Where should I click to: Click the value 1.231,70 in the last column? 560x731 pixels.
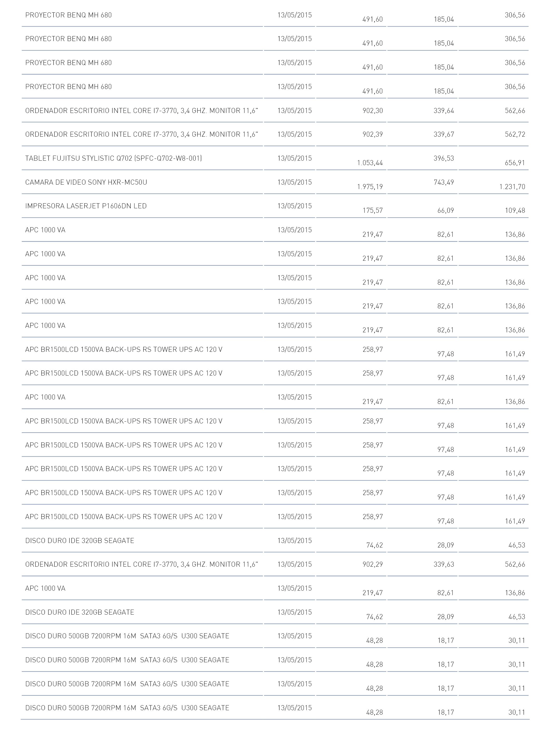click(512, 187)
